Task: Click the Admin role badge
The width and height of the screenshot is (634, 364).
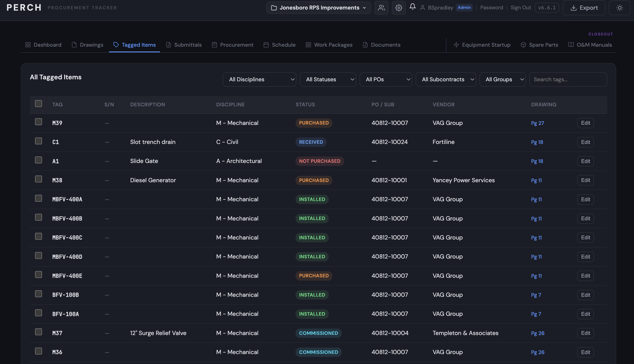Action: (464, 8)
